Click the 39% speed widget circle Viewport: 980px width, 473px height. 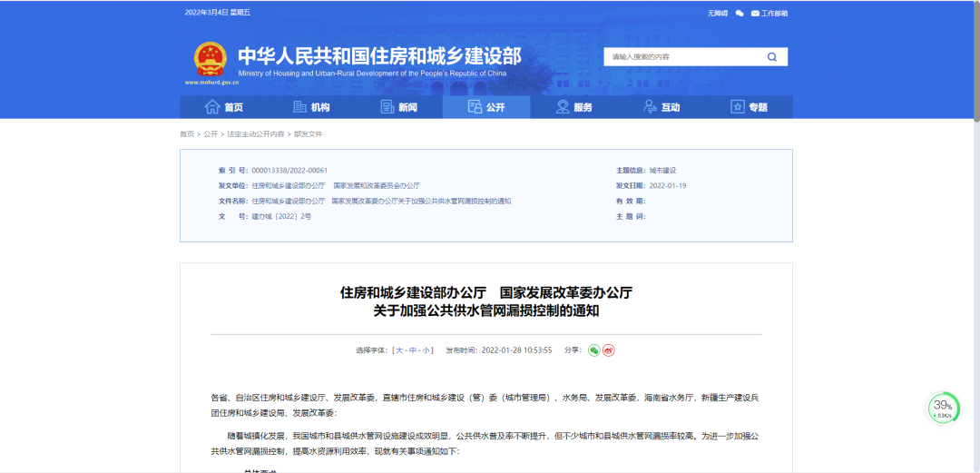coord(943,409)
